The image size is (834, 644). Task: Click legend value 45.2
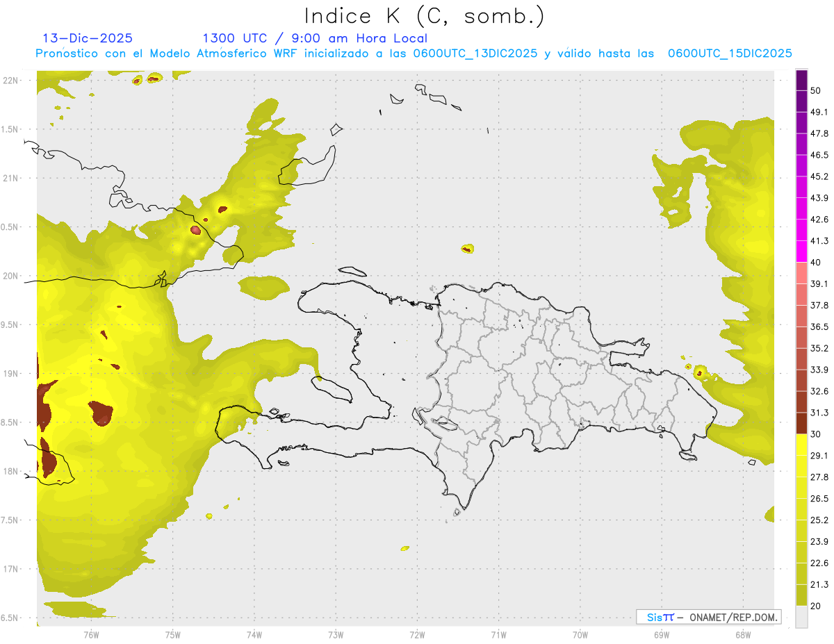(819, 176)
